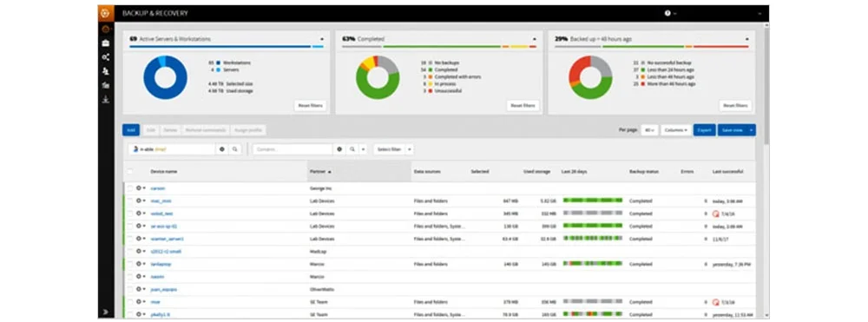Click the green Completed legend swatch
Screen dimensions: 868x322
coord(431,70)
